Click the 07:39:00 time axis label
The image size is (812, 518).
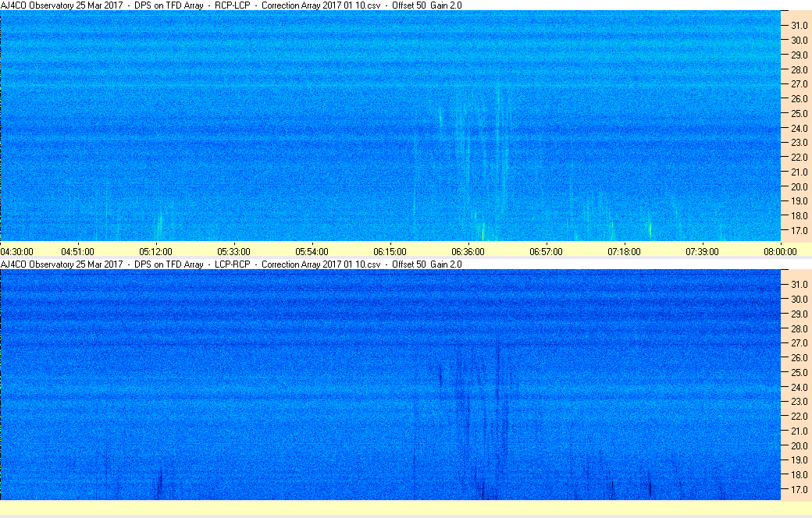click(702, 252)
